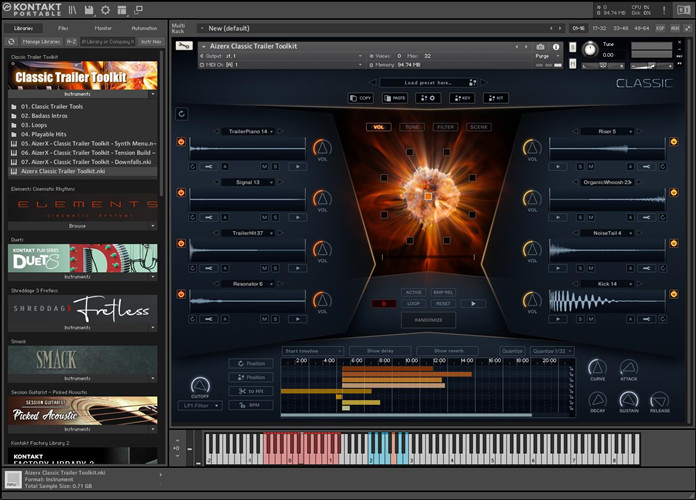Click the Show reverb button

tap(447, 352)
